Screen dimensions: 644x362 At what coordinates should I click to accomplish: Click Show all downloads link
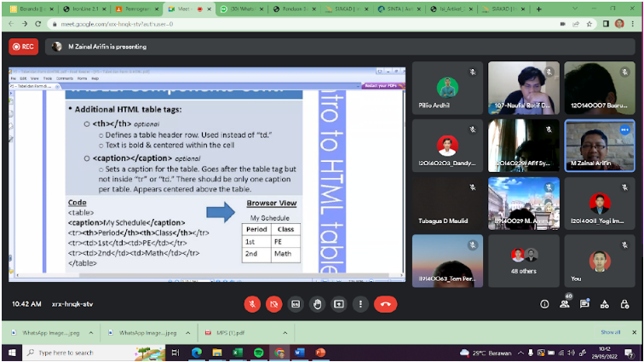(x=610, y=332)
